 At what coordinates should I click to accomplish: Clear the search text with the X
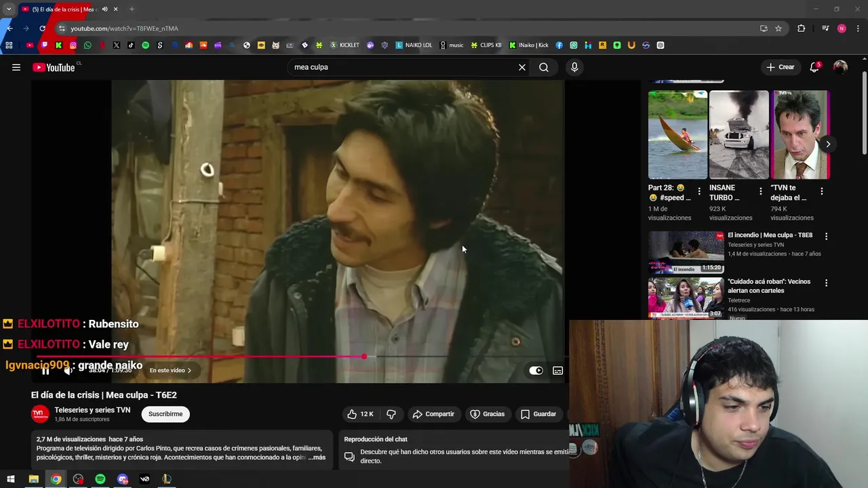(522, 67)
